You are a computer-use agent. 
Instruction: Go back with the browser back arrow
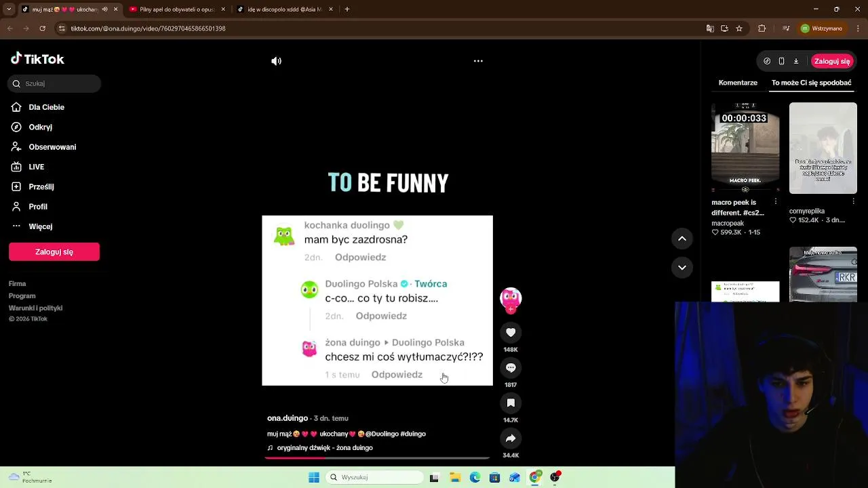coord(9,28)
